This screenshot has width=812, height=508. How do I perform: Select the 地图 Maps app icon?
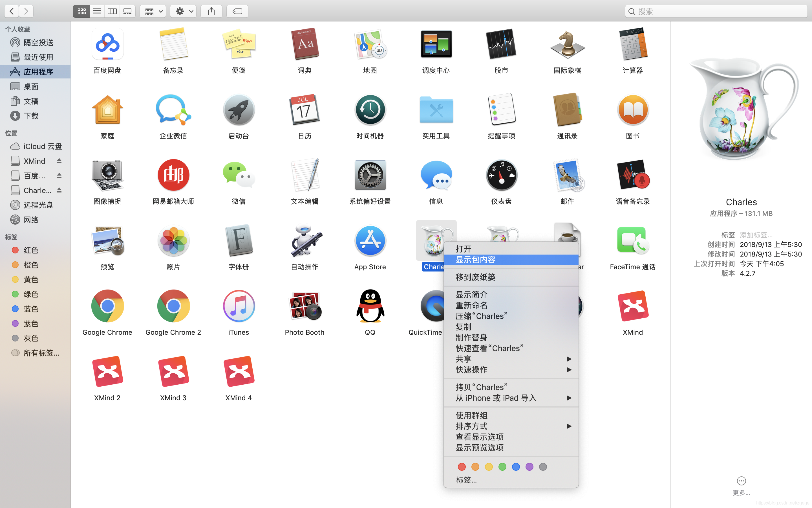pos(370,44)
